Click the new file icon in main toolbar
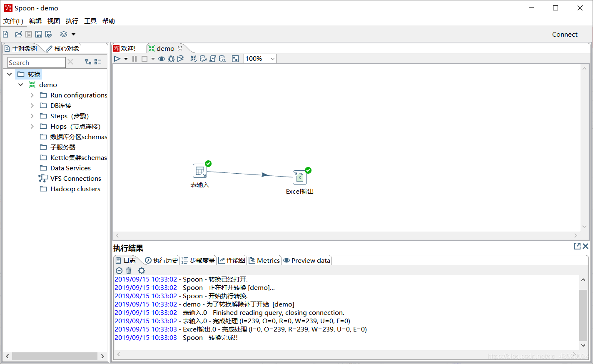 point(5,34)
